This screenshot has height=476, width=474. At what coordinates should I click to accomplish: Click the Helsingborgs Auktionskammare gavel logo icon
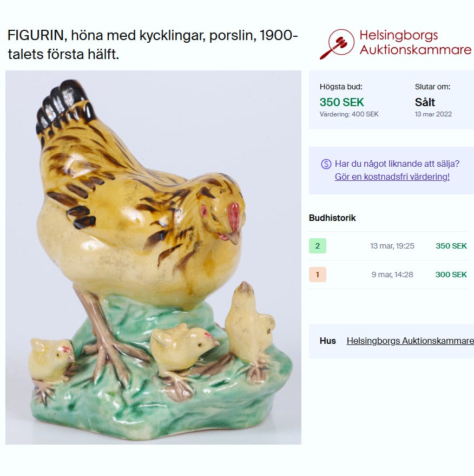click(x=337, y=44)
